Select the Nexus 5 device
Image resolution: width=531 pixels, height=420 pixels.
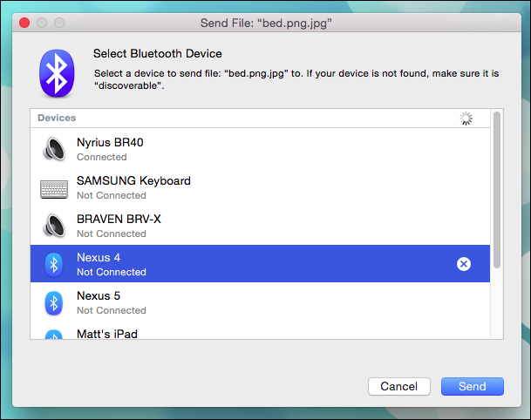[x=260, y=302]
